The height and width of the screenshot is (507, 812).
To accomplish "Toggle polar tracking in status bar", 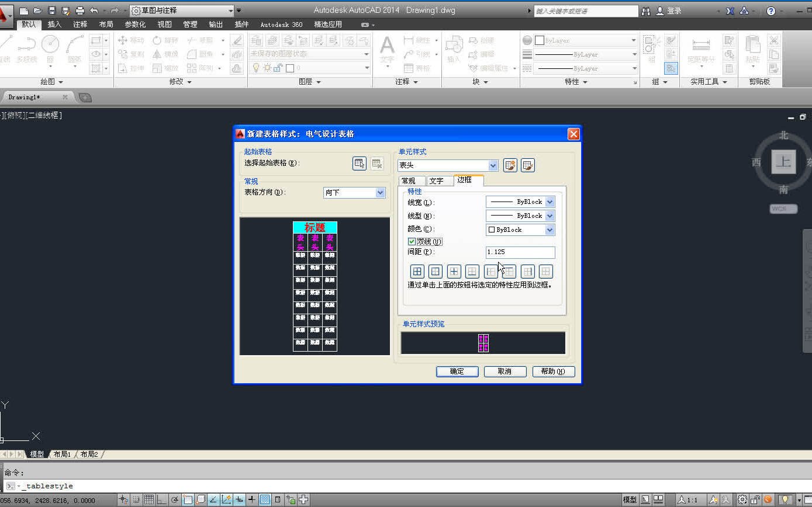I will point(175,500).
